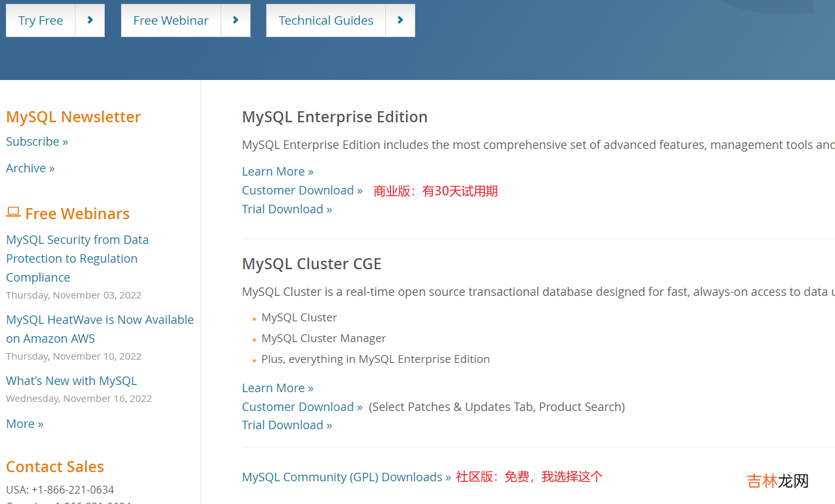Click the bullet Plus, everything in MySQL Enterprise Edition
835x504 pixels.
tap(376, 359)
